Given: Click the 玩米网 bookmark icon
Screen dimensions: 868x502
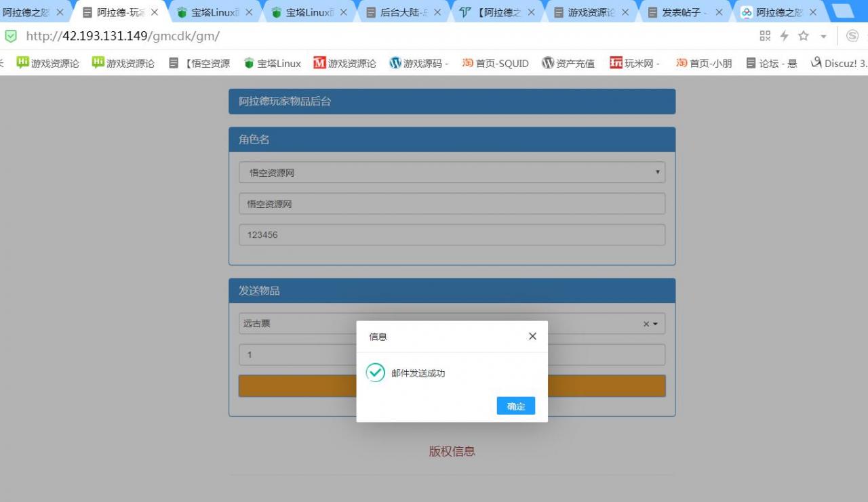Looking at the screenshot, I should pos(616,63).
